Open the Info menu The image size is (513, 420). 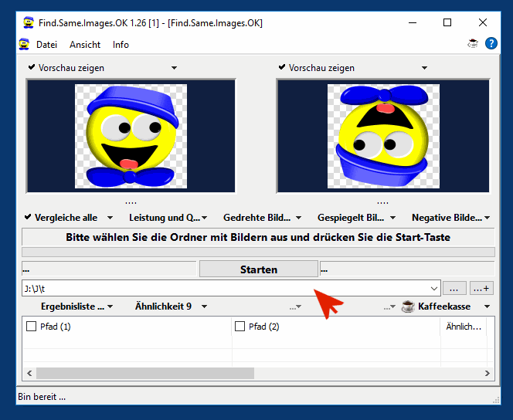click(121, 45)
